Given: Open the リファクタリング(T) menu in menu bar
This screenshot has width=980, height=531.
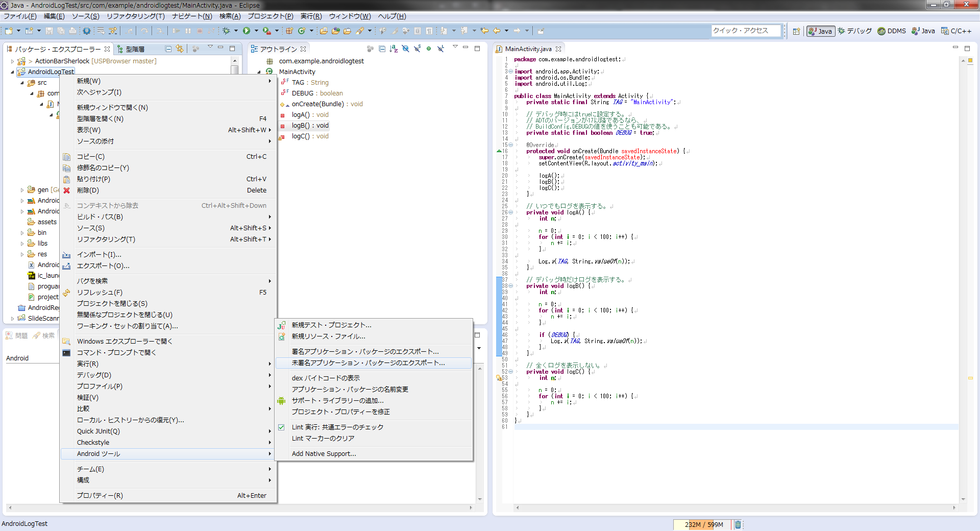Looking at the screenshot, I should click(136, 16).
